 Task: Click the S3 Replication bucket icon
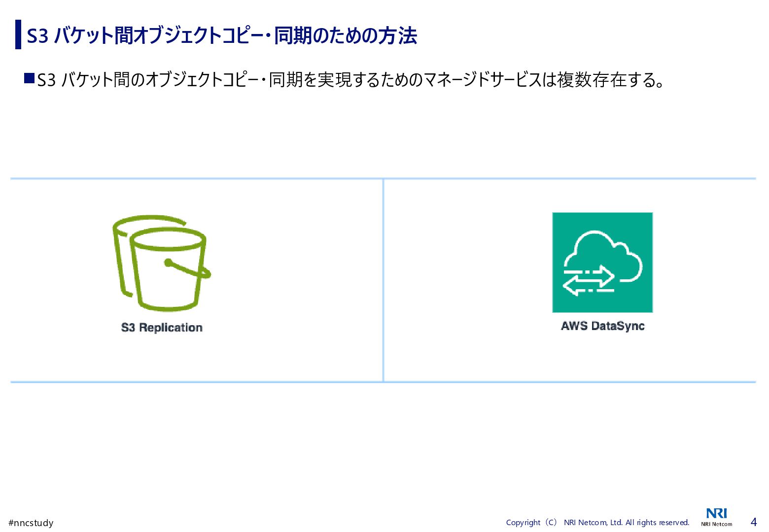[162, 263]
